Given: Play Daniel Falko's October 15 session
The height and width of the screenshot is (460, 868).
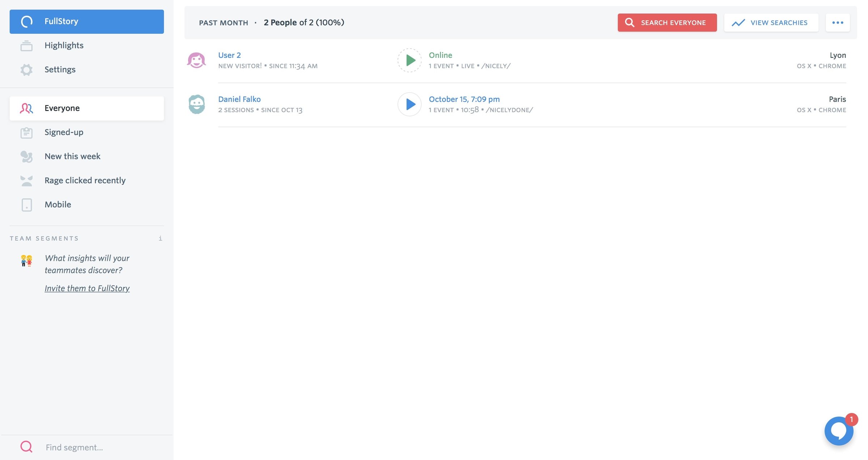Looking at the screenshot, I should (409, 104).
